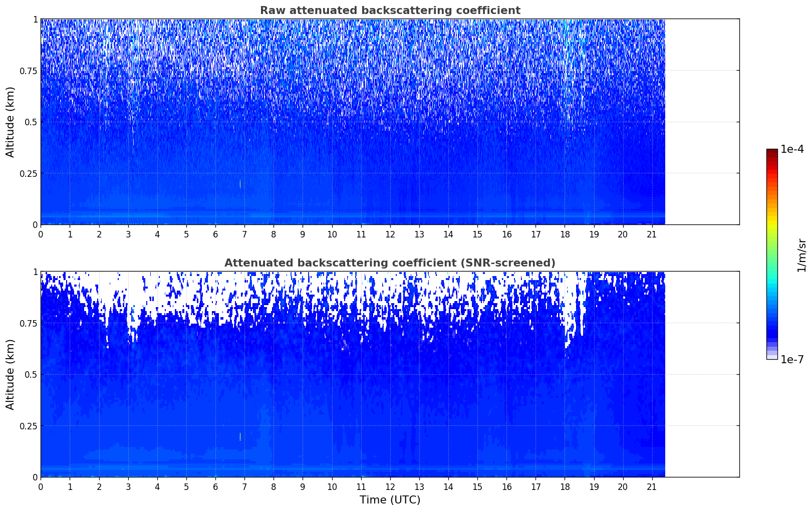Click the "8" time tick under the SNR-screened plot
The height and width of the screenshot is (511, 812).
pyautogui.click(x=274, y=486)
